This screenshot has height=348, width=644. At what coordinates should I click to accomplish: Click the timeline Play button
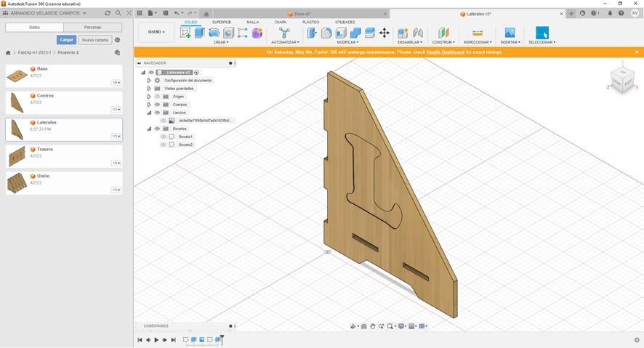click(x=156, y=340)
